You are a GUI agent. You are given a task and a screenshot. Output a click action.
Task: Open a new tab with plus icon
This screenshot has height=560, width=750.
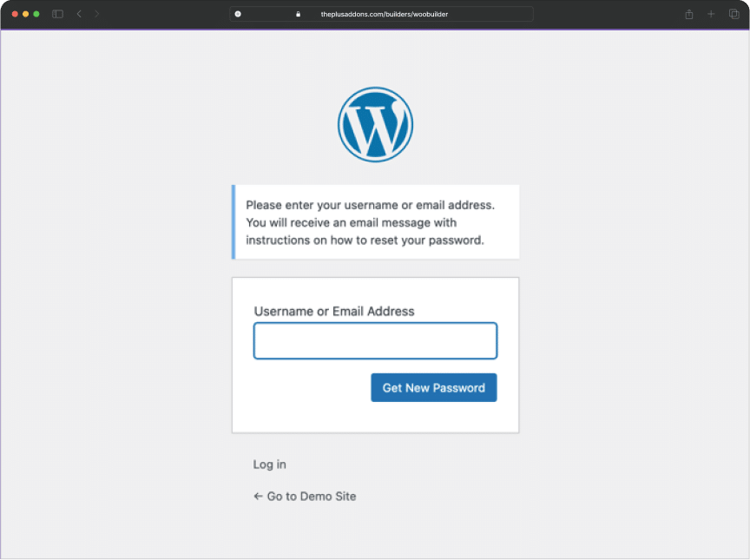coord(711,14)
